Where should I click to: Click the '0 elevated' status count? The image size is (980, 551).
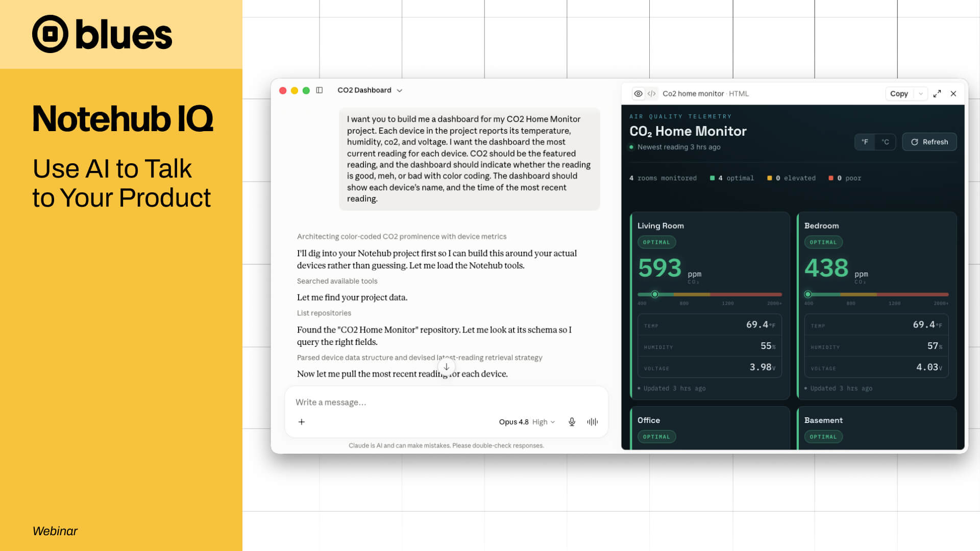[x=792, y=178]
